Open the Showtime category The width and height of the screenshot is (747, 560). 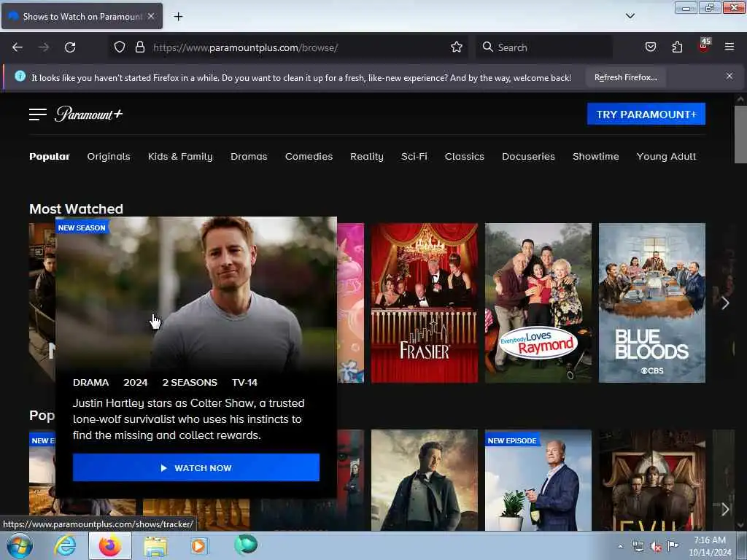pyautogui.click(x=596, y=157)
